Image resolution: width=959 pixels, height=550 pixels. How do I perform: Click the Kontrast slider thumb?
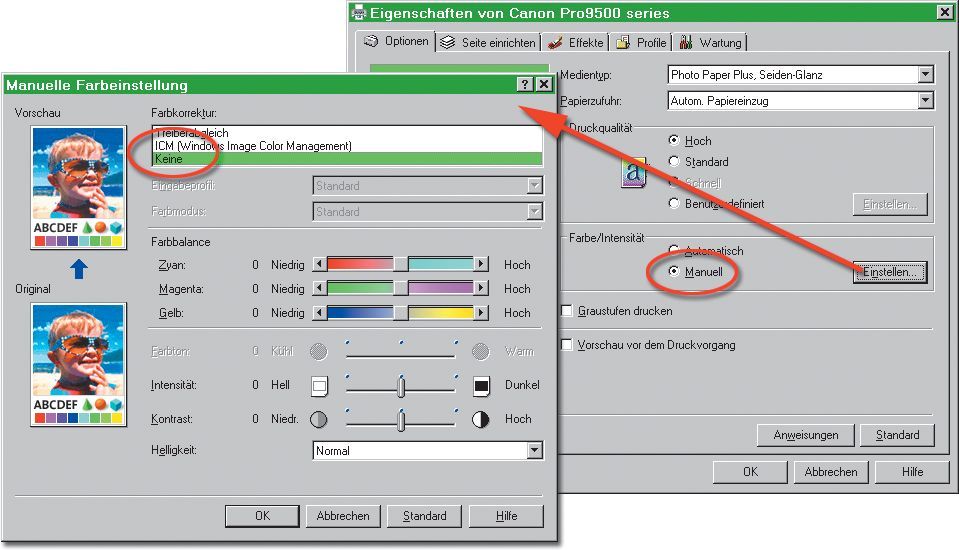click(x=401, y=421)
